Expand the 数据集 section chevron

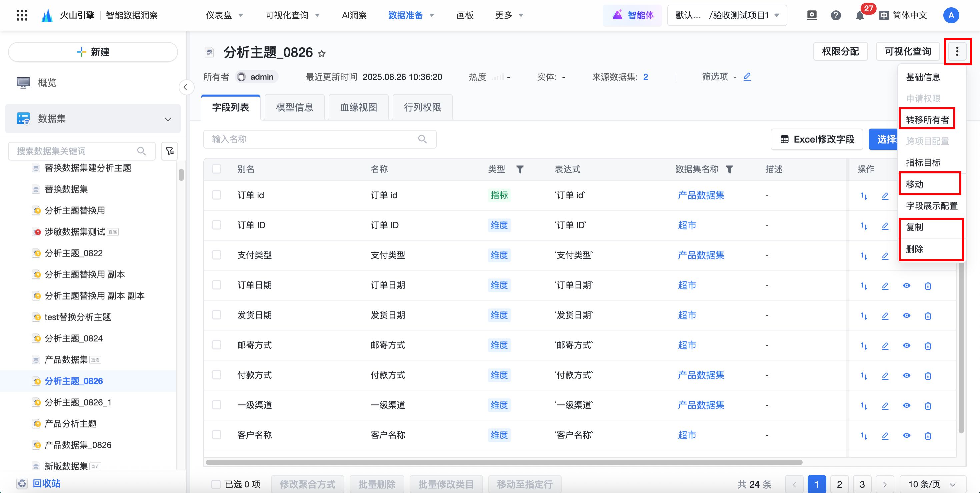pos(168,119)
